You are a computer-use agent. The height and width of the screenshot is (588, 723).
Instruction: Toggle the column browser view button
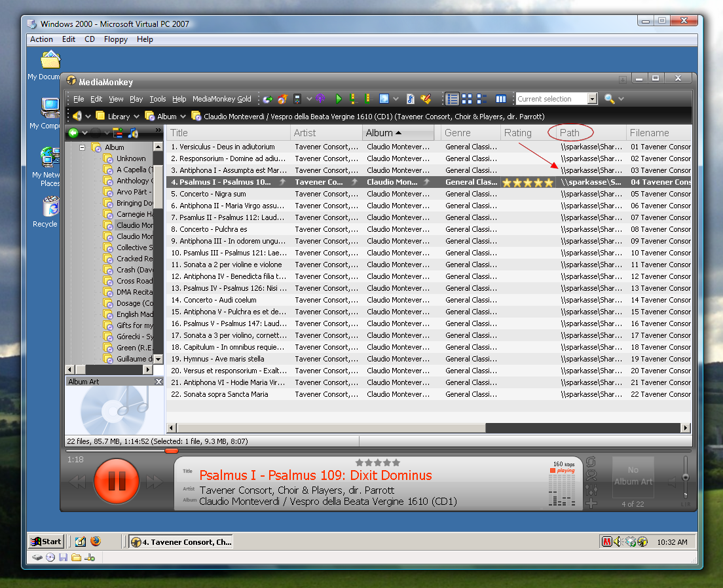tap(501, 99)
